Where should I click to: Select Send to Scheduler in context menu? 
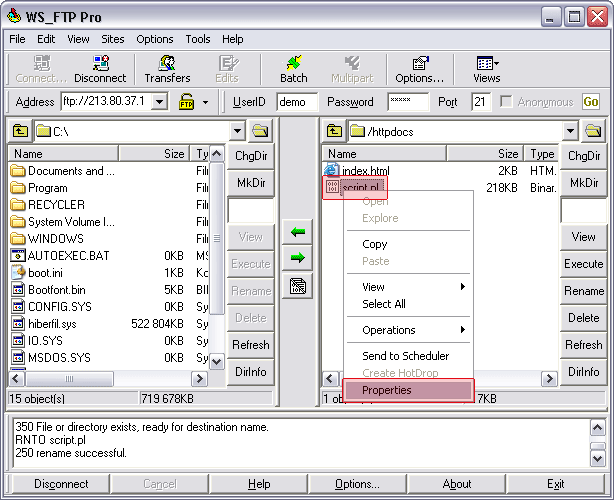[405, 356]
